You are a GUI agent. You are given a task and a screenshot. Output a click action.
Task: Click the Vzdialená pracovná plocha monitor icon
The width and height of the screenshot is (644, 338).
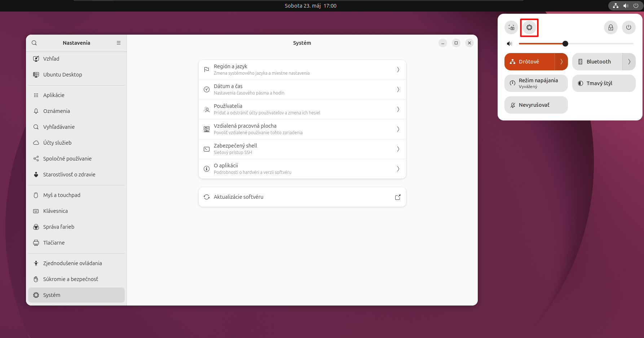(207, 129)
